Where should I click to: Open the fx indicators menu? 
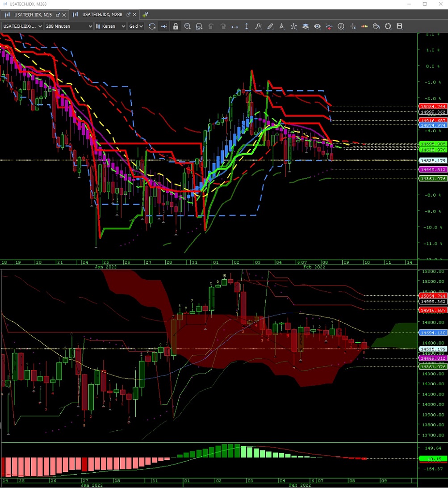pyautogui.click(x=258, y=26)
